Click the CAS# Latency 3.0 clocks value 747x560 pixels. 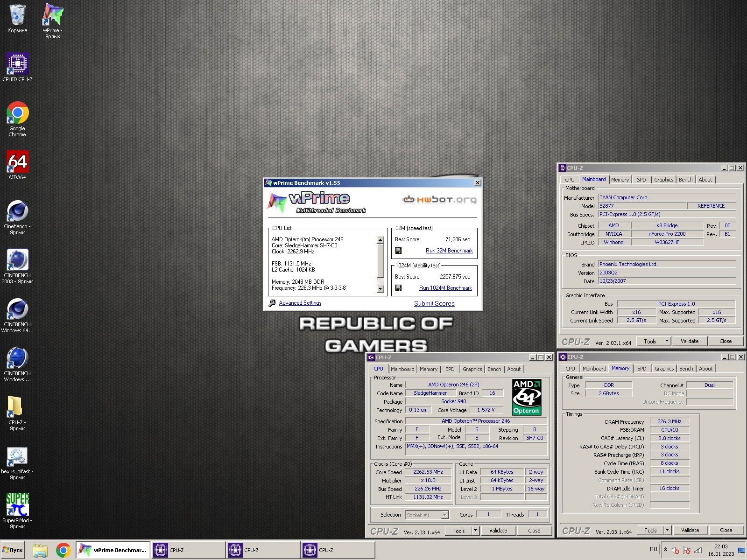point(669,438)
